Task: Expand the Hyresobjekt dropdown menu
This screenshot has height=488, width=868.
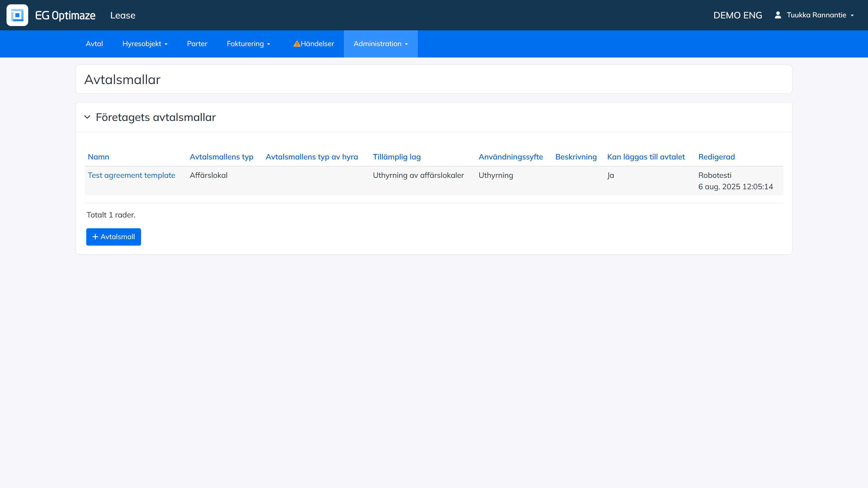Action: click(x=145, y=44)
